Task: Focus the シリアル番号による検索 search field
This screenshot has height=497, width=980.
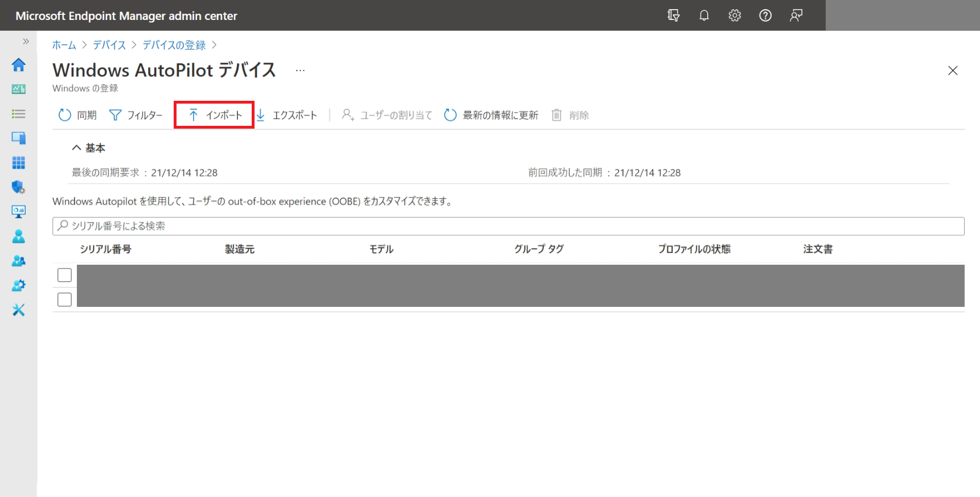Action: [x=509, y=226]
